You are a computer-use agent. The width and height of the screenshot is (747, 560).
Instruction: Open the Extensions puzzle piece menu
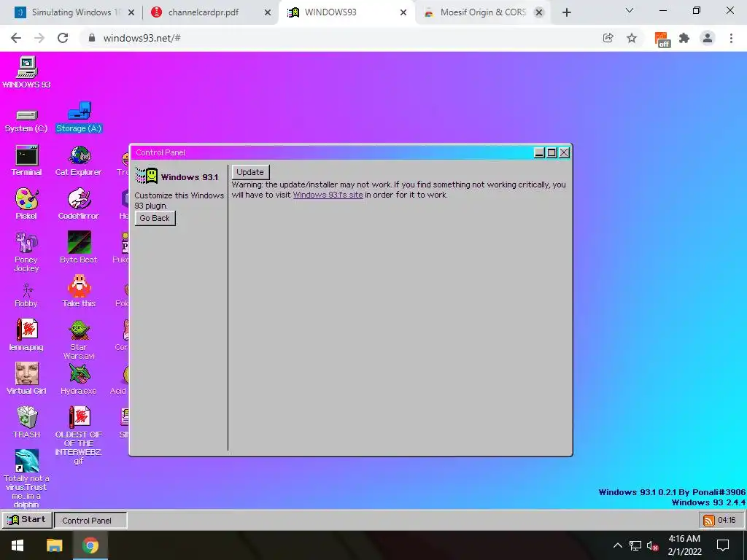(x=684, y=38)
